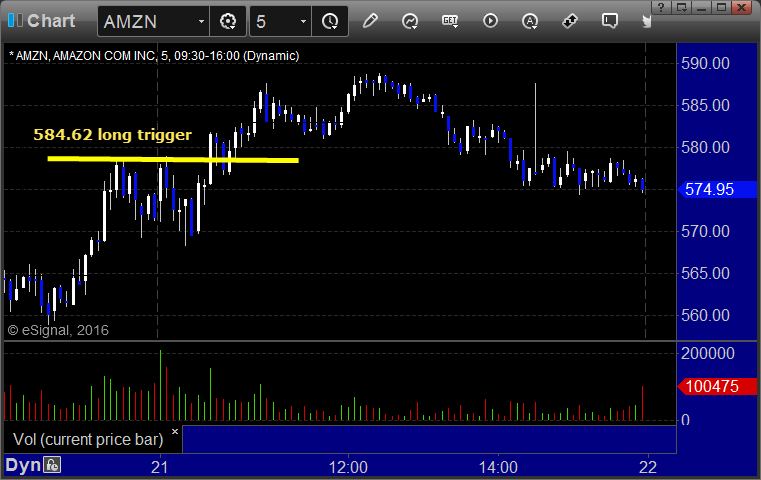Click the Dyn mode label
761x480 pixels.
coord(23,465)
